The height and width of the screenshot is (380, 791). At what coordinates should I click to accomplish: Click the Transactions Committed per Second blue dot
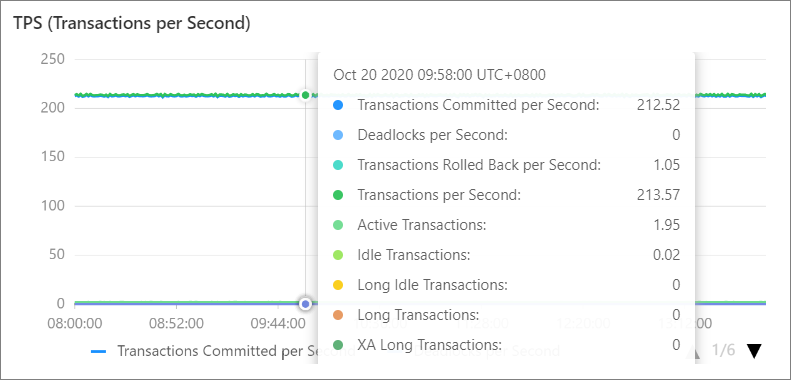338,105
